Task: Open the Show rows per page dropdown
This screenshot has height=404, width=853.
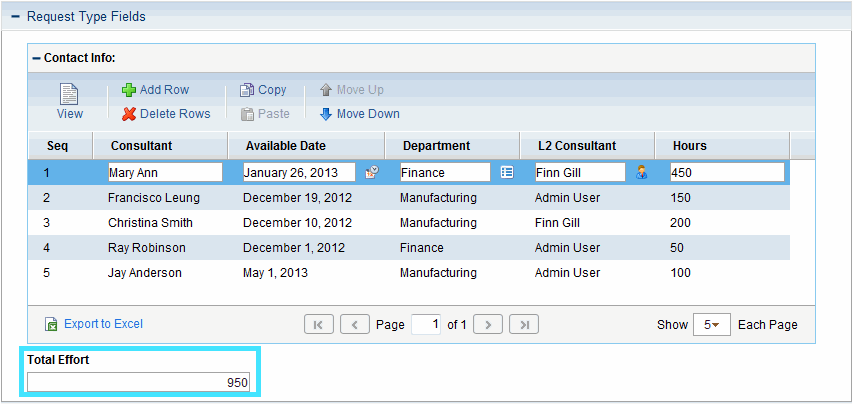Action: [711, 325]
